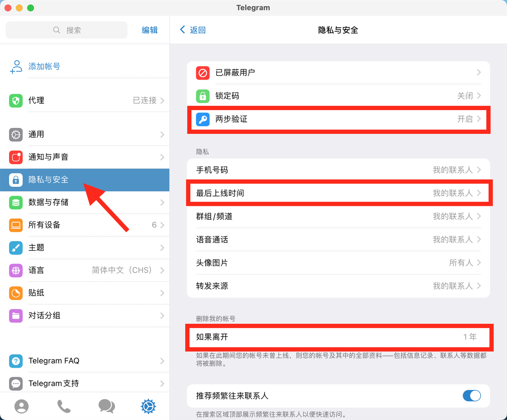The width and height of the screenshot is (507, 420).
Task: Open the Contacts tab in bottom bar
Action: (x=21, y=406)
